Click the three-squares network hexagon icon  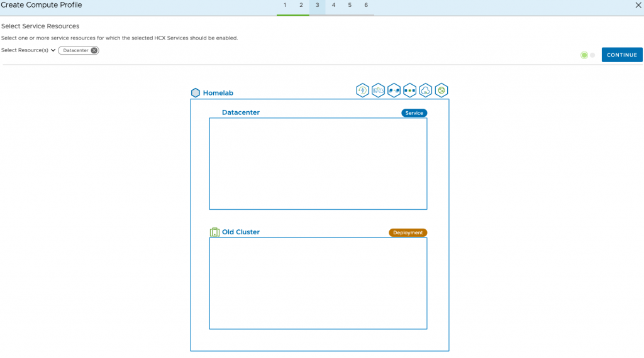(x=409, y=90)
